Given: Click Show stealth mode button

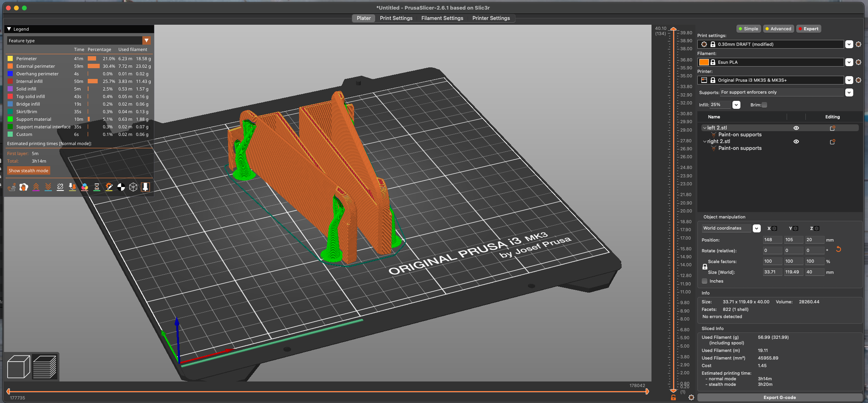Looking at the screenshot, I should point(28,171).
